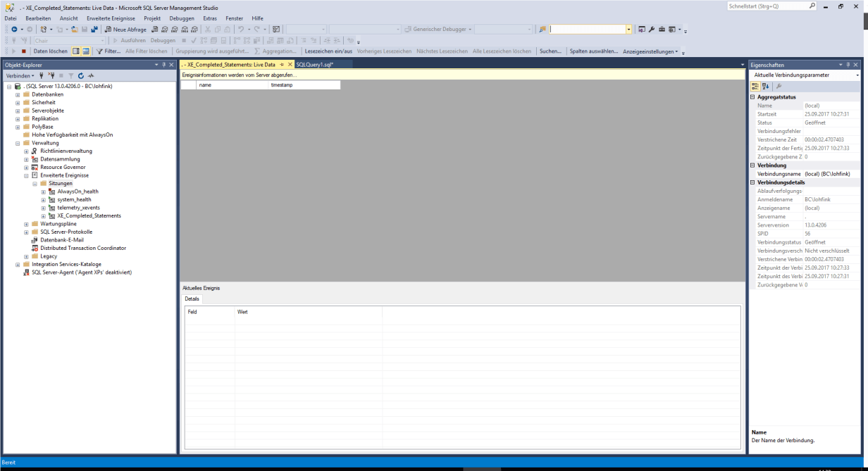Image resolution: width=868 pixels, height=471 pixels.
Task: Click the wrench properties icon in toolbar
Action: click(652, 30)
